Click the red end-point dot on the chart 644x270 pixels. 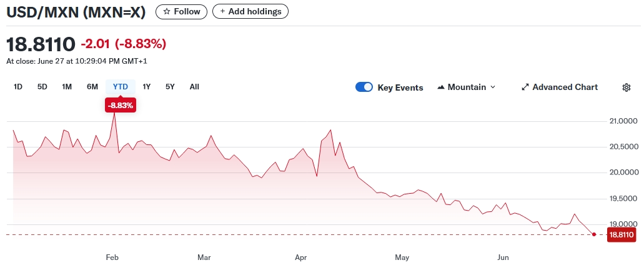(594, 234)
